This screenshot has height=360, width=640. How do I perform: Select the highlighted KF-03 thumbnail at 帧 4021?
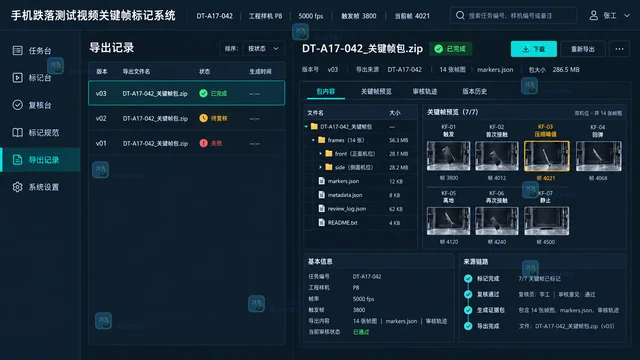click(547, 156)
